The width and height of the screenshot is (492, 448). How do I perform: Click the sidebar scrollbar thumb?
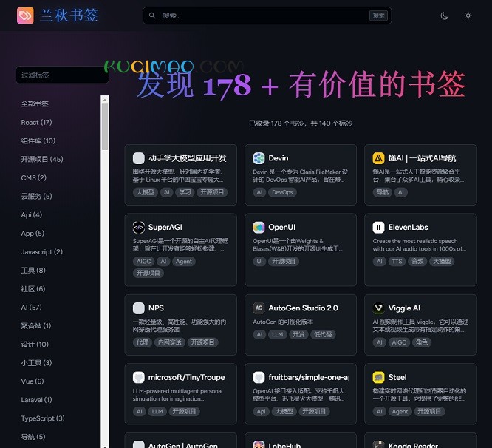pyautogui.click(x=105, y=127)
